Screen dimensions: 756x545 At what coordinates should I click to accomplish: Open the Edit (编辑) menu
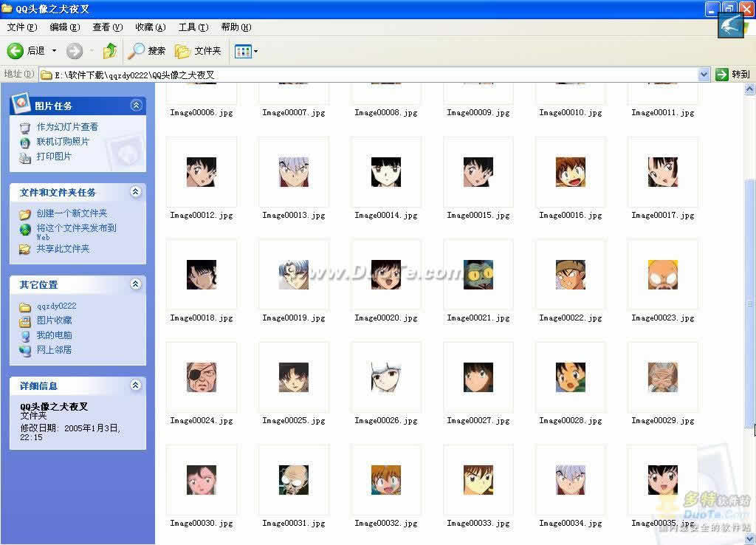[65, 27]
